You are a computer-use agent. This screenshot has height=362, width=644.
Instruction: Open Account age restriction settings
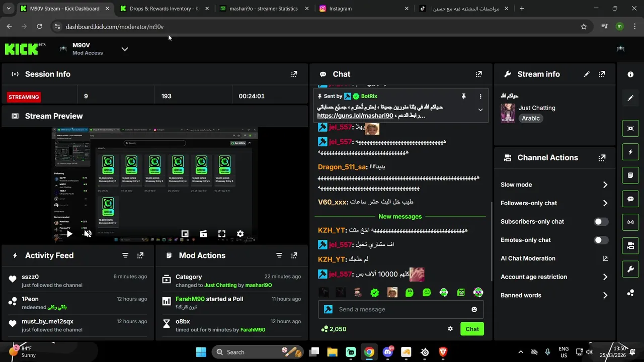(x=554, y=277)
